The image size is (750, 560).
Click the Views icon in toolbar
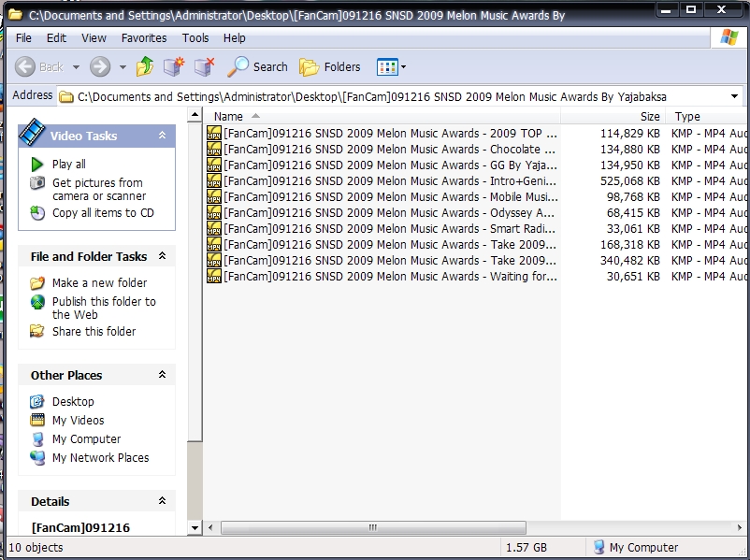click(x=387, y=67)
